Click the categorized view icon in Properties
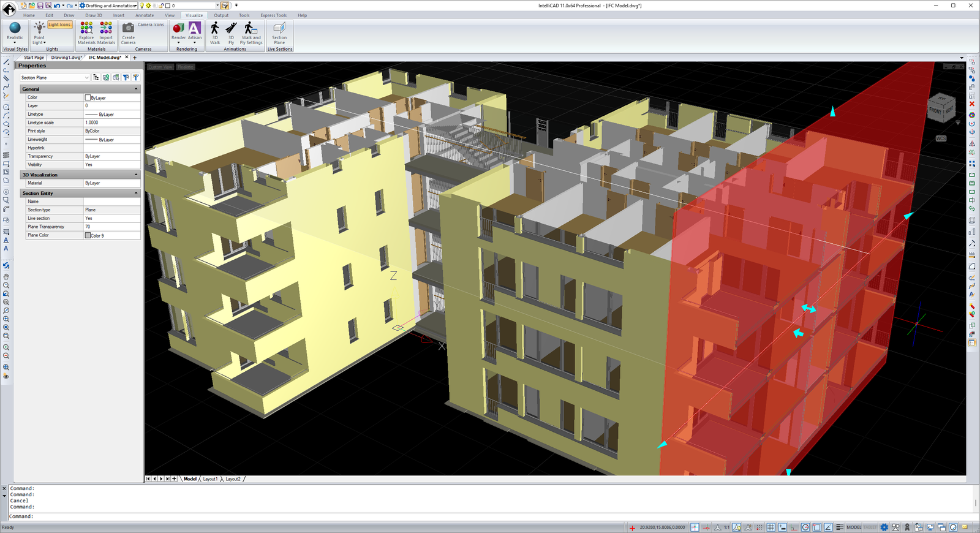This screenshot has width=980, height=533. click(x=96, y=78)
